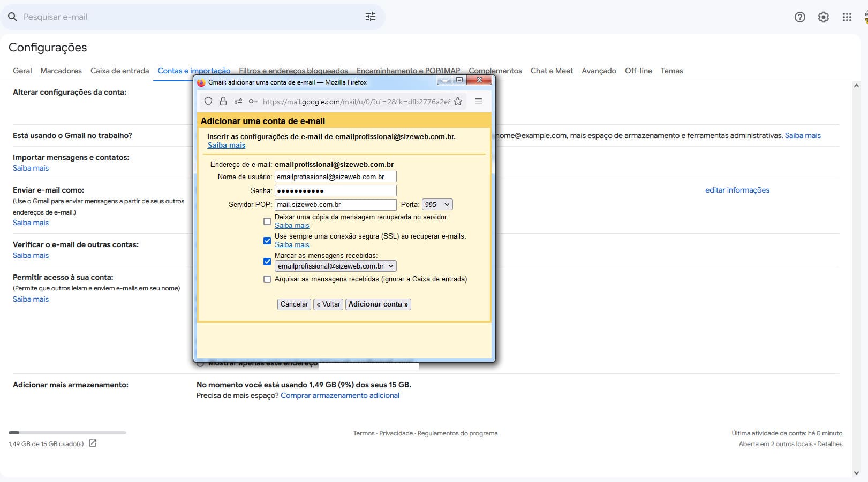Viewport: 868px width, 482px height.
Task: Open the label selection dropdown for received messages
Action: [x=335, y=266]
